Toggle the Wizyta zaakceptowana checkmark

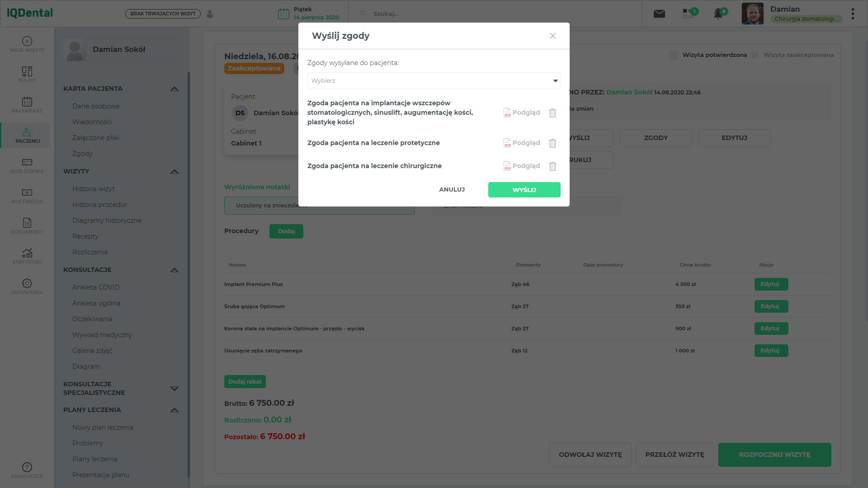(x=755, y=55)
